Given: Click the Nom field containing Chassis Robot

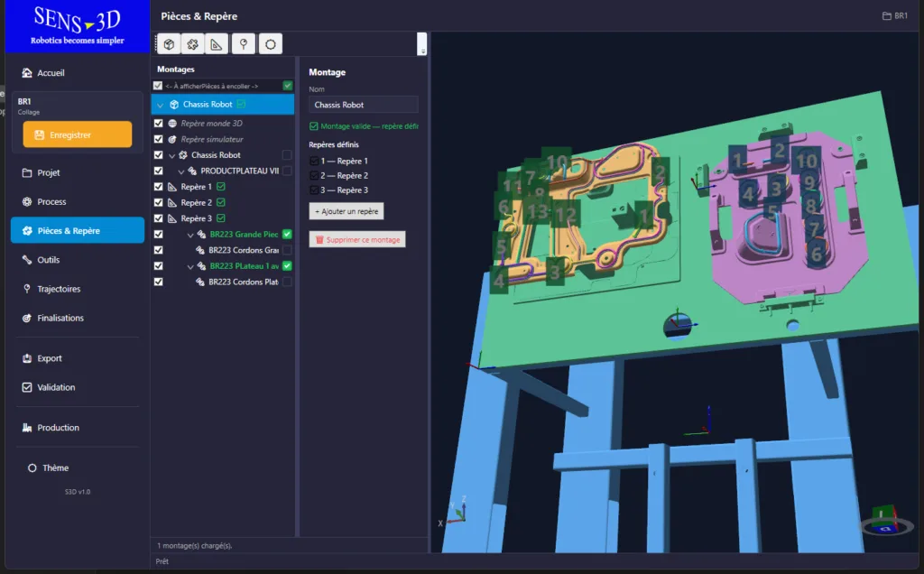Looking at the screenshot, I should coord(364,105).
